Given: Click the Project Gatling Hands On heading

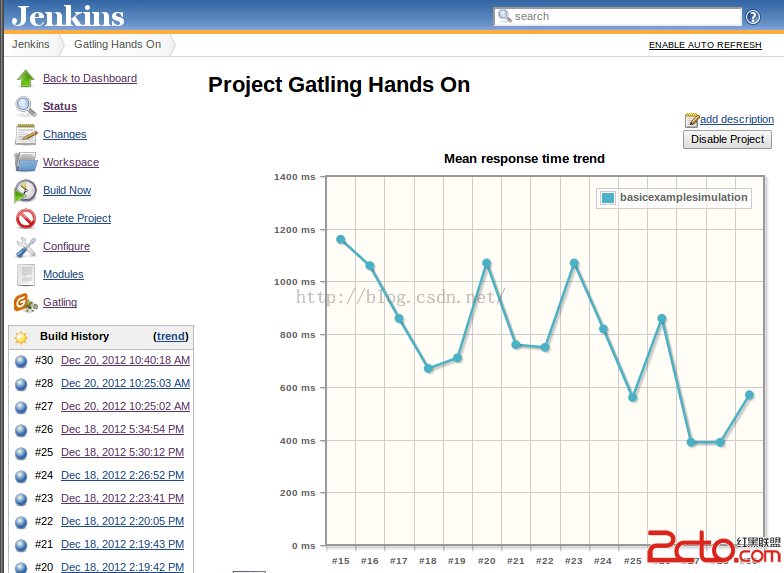Looking at the screenshot, I should point(339,85).
